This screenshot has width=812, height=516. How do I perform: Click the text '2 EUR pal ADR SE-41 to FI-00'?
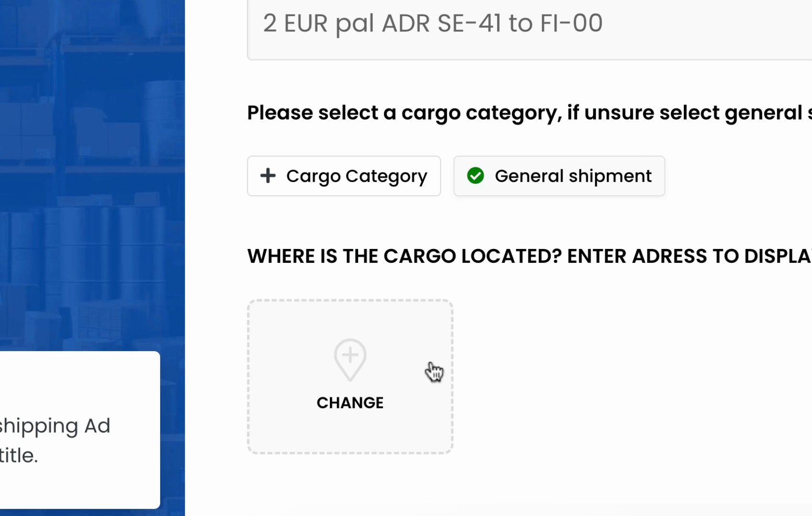tap(433, 23)
